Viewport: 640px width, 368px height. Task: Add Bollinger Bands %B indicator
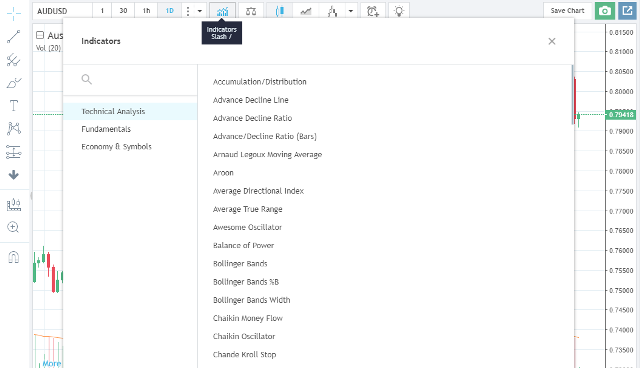[x=246, y=282]
